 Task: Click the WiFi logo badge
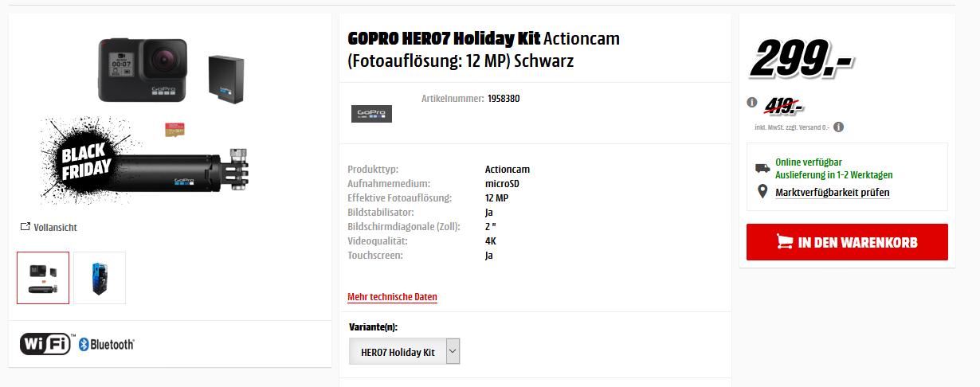[x=47, y=344]
